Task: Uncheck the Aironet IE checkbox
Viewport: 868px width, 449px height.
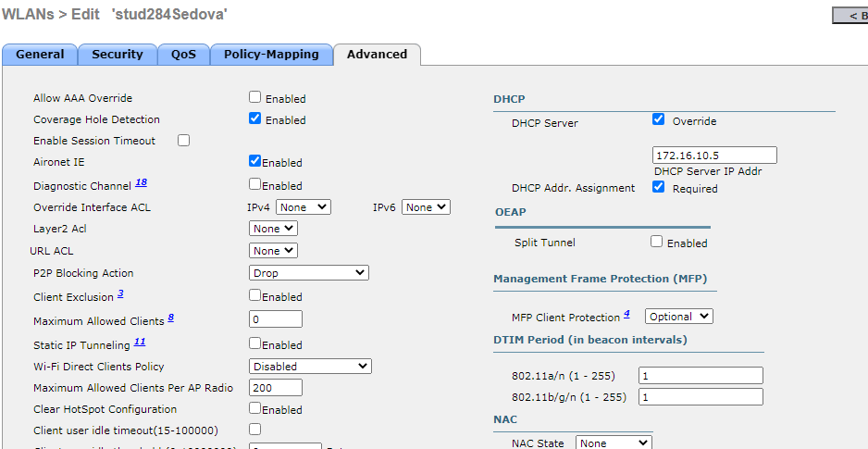Action: coord(255,161)
